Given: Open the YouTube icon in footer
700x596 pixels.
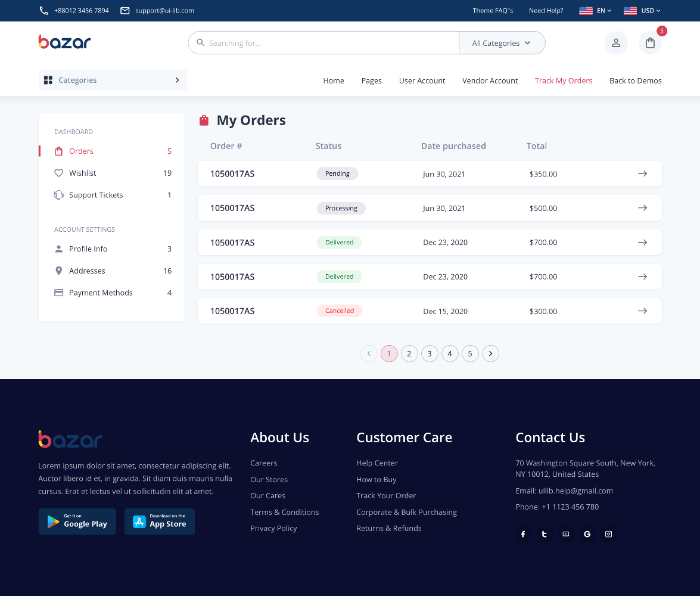Looking at the screenshot, I should (566, 534).
